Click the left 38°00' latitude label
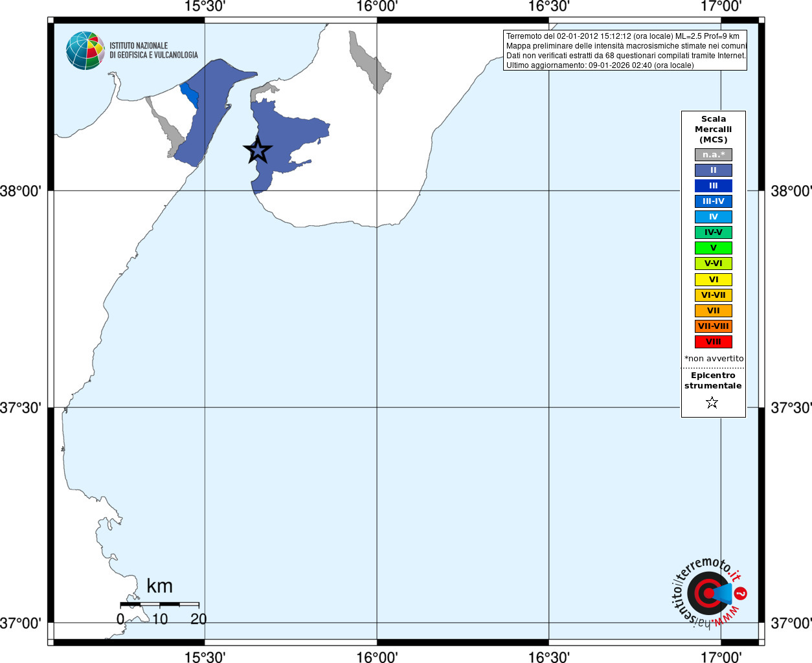The width and height of the screenshot is (812, 663). 21,191
